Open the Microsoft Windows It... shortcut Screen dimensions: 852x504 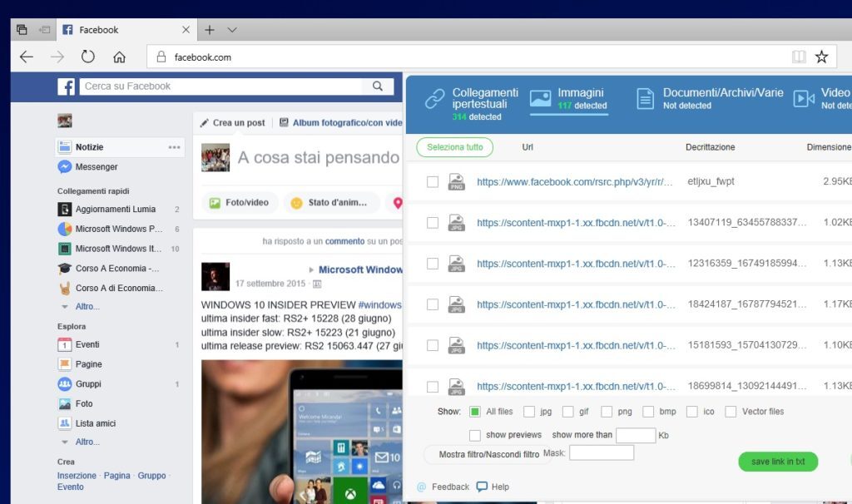[x=110, y=248]
